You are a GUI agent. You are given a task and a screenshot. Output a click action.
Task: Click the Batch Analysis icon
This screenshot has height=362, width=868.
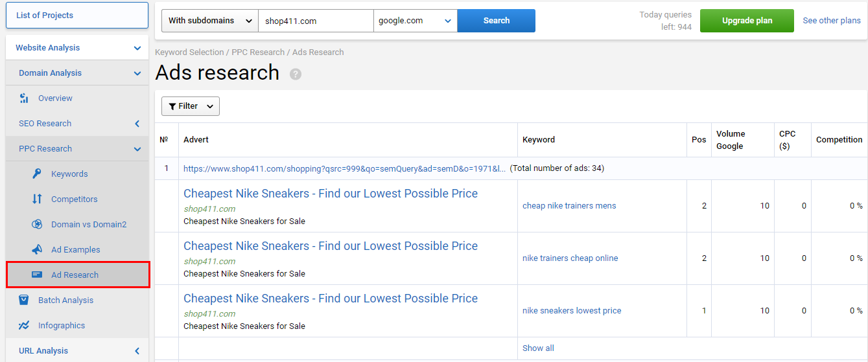click(24, 300)
